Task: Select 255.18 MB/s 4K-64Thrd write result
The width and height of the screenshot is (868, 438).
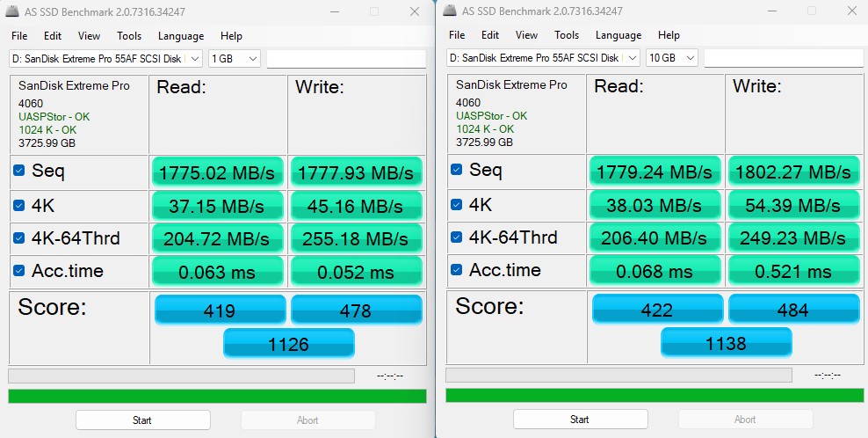Action: [356, 238]
